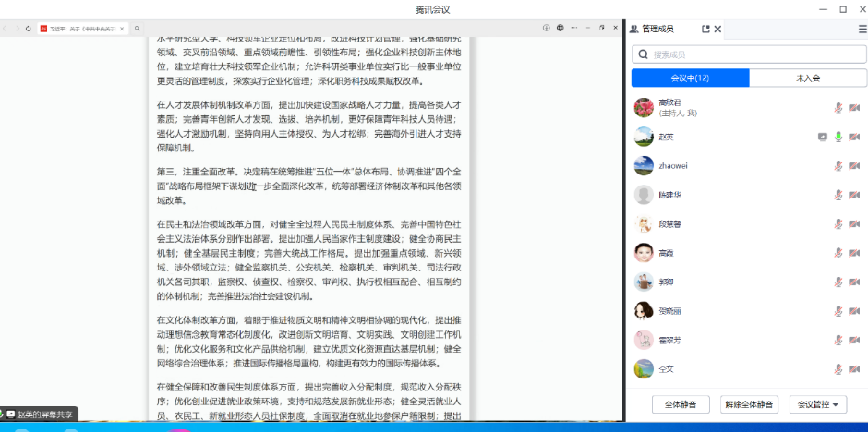Close the shared browser tab
This screenshot has width=868, height=432.
pos(123,29)
